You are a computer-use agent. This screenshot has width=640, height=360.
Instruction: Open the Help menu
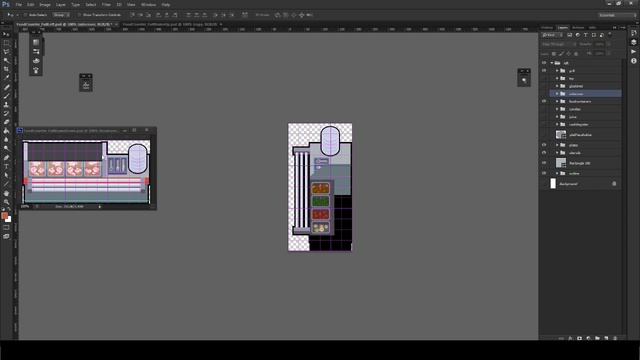[166, 4]
